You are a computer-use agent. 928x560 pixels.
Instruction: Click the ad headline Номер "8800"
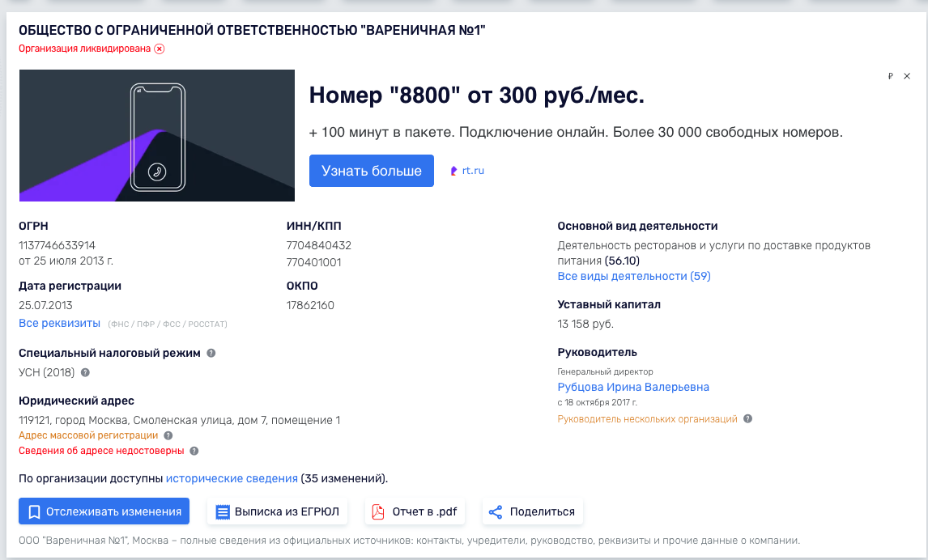click(477, 95)
